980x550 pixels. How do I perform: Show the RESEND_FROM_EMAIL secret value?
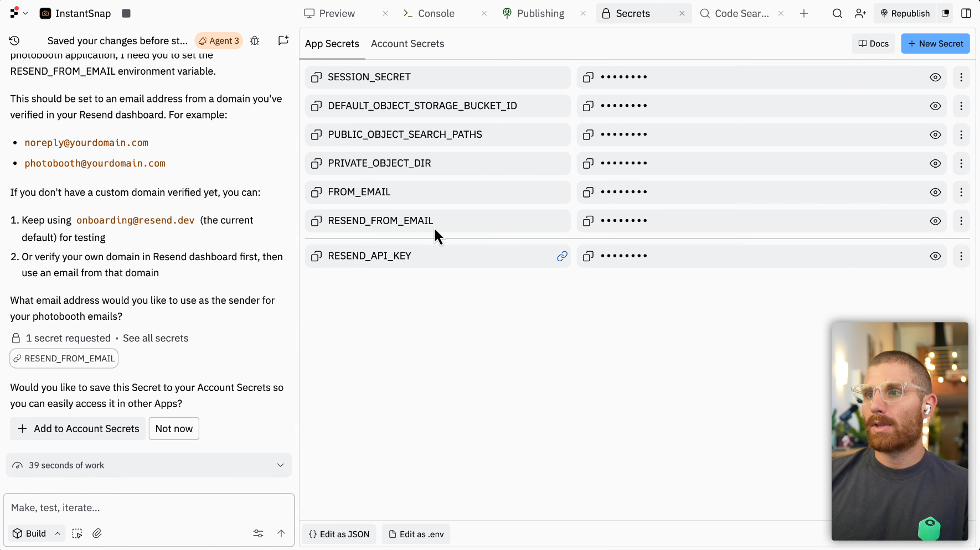935,221
